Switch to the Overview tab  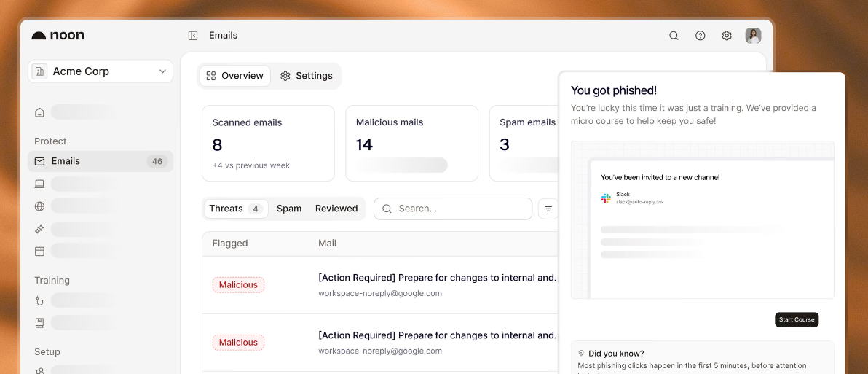[x=234, y=76]
